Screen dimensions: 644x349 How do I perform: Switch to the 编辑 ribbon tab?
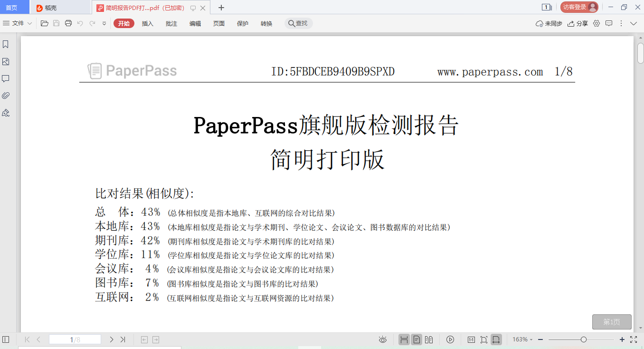(195, 23)
